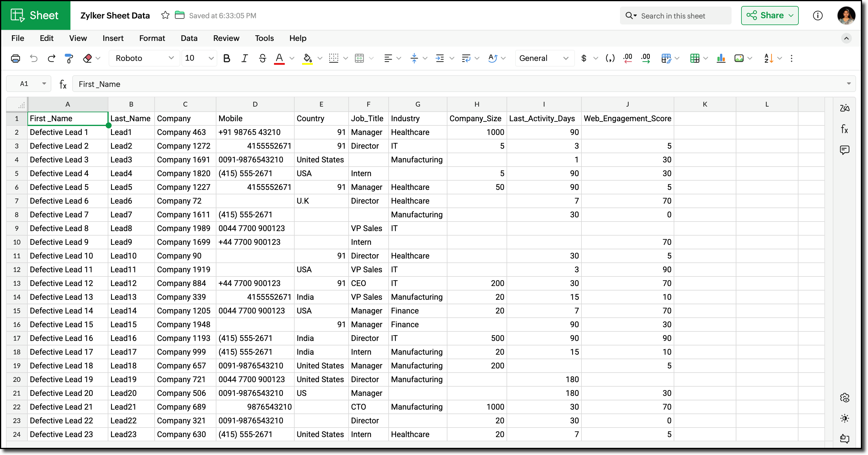Image resolution: width=868 pixels, height=455 pixels.
Task: Open the comments panel icon in sidebar
Action: [x=844, y=150]
